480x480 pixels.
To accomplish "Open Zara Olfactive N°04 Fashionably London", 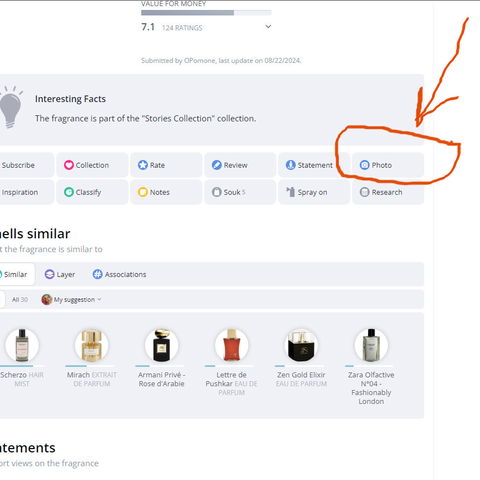I will (x=371, y=388).
